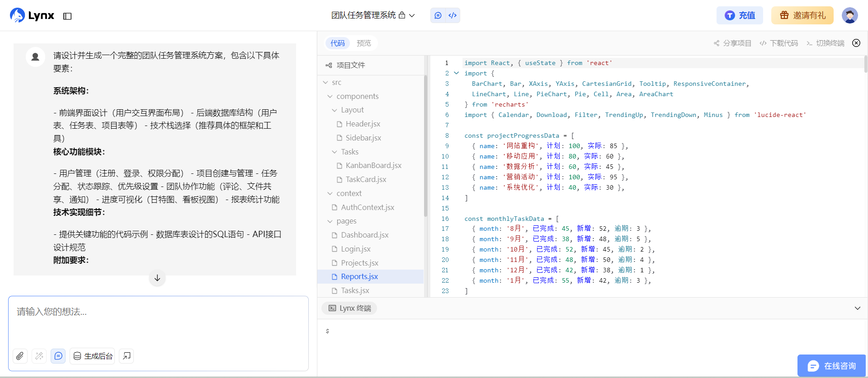This screenshot has height=378, width=868.
Task: Fold code at line 2 arrow
Action: 456,73
